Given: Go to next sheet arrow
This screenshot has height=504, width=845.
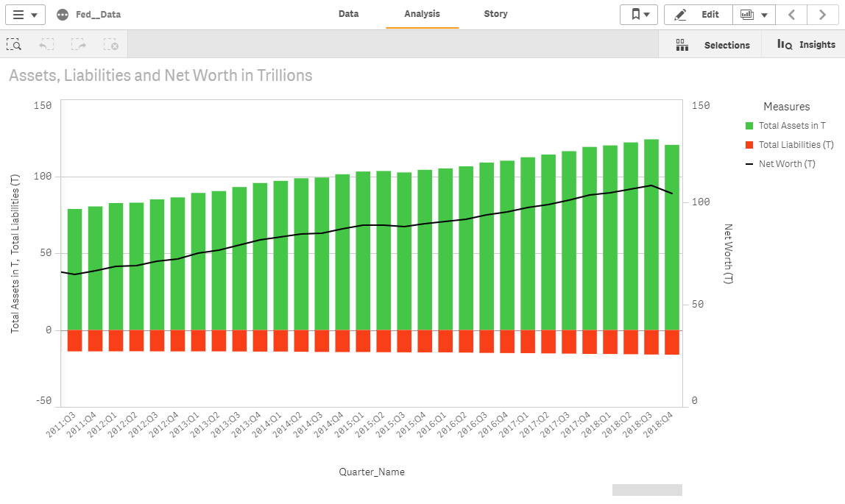Looking at the screenshot, I should click(822, 15).
